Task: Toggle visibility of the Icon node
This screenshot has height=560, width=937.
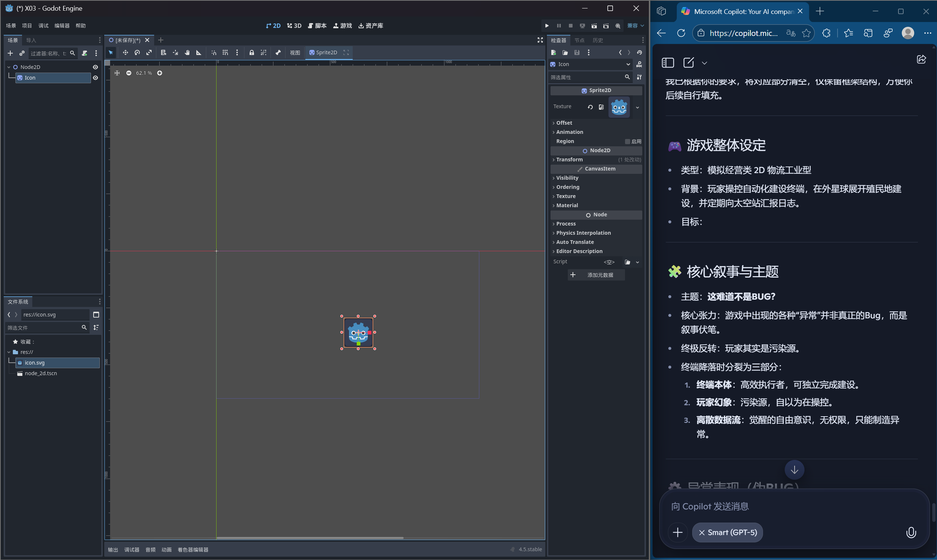Action: click(x=95, y=78)
